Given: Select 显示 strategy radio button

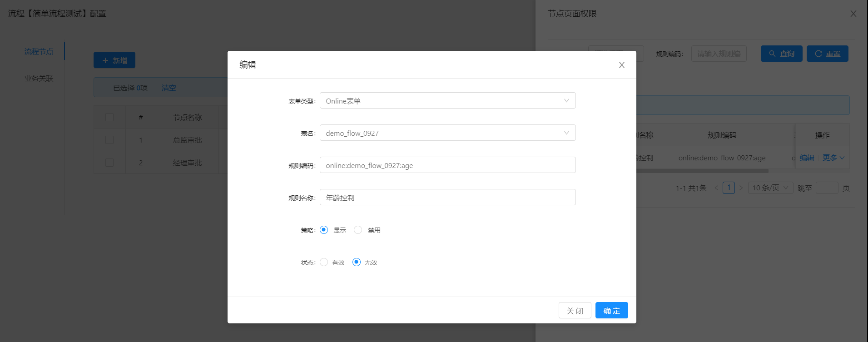Looking at the screenshot, I should point(324,230).
